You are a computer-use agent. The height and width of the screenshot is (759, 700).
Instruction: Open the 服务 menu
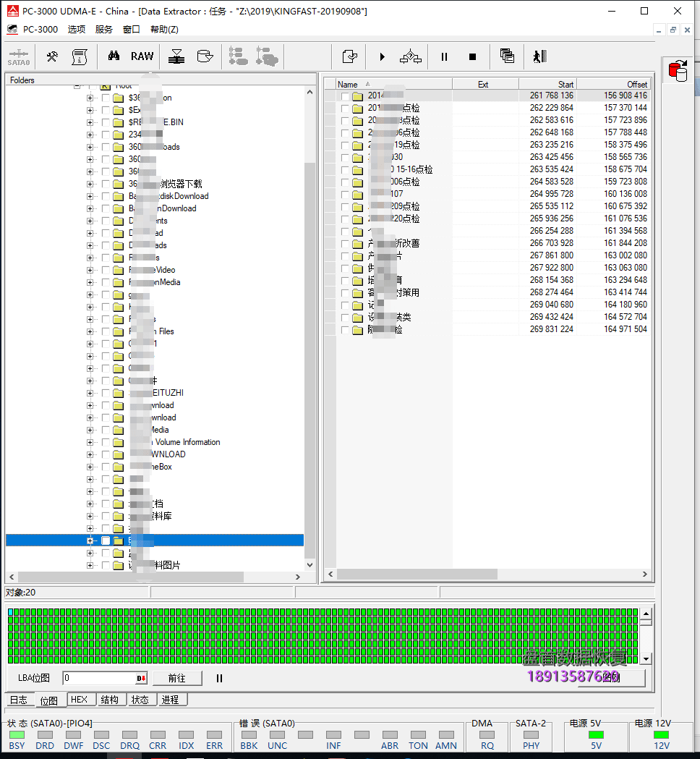(x=104, y=30)
